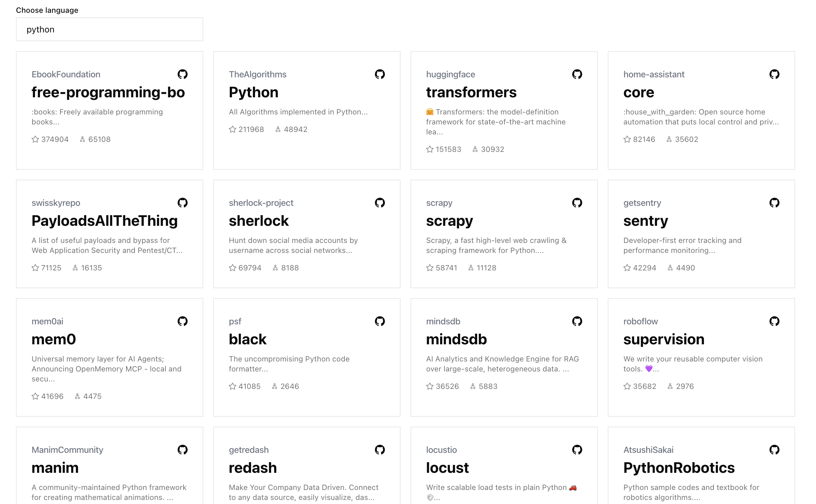Open GitHub icon on huggingface transformers card
This screenshot has width=816, height=504.
tap(577, 74)
